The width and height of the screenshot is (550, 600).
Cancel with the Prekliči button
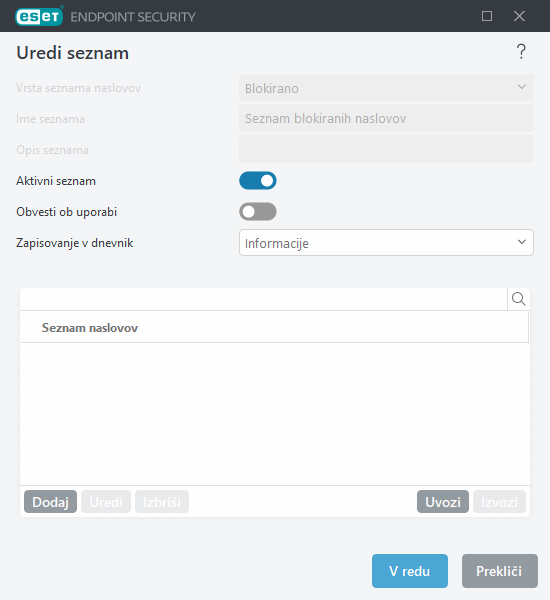point(499,571)
